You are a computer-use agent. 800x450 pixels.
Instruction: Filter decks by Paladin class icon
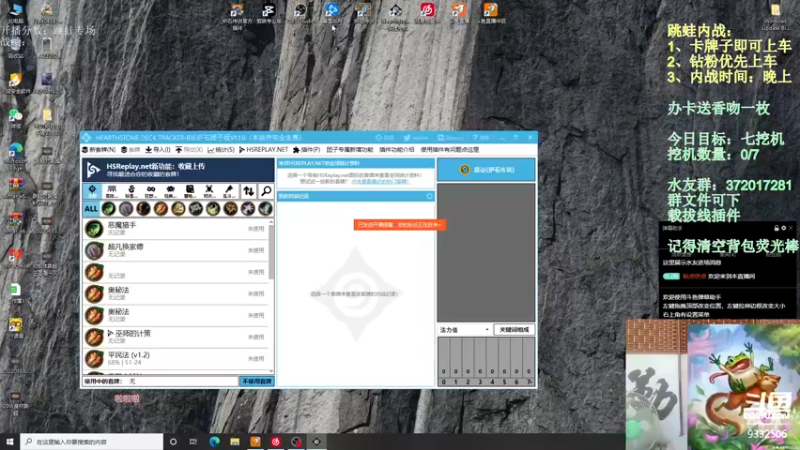[x=178, y=209]
